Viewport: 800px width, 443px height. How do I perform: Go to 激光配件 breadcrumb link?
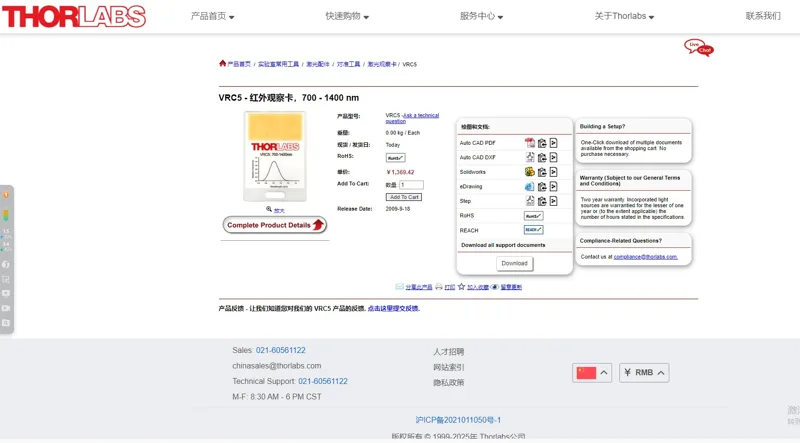[x=318, y=64]
